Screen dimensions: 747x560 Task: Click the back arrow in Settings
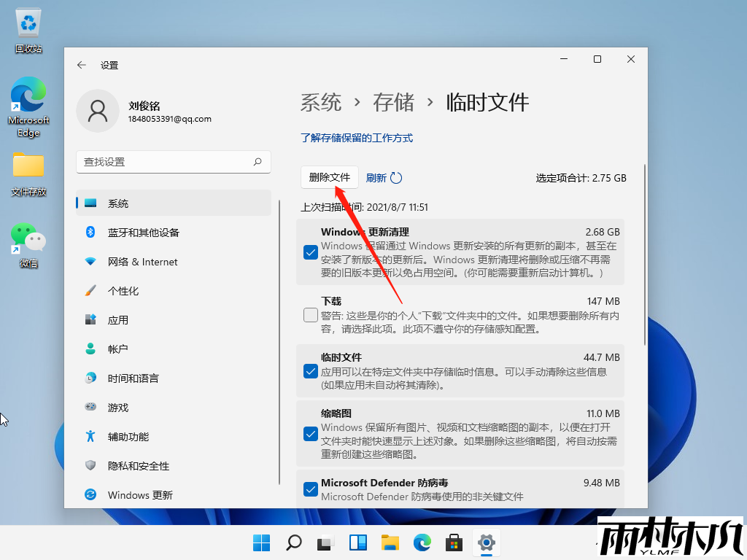tap(81, 65)
